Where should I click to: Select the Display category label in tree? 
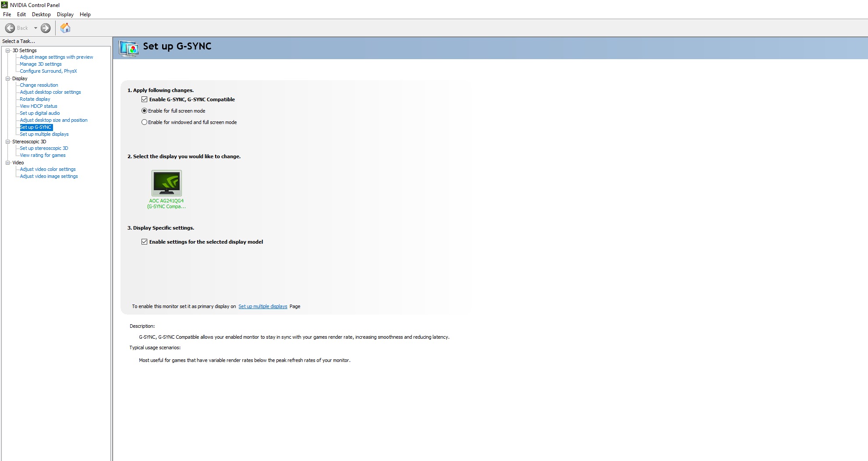[20, 78]
